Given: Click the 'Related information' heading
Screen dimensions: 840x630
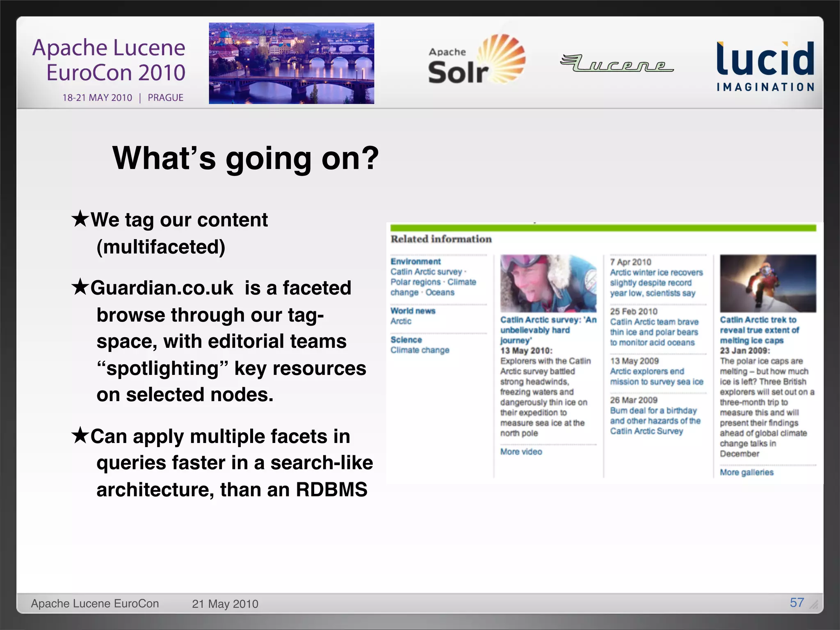Looking at the screenshot, I should 441,239.
